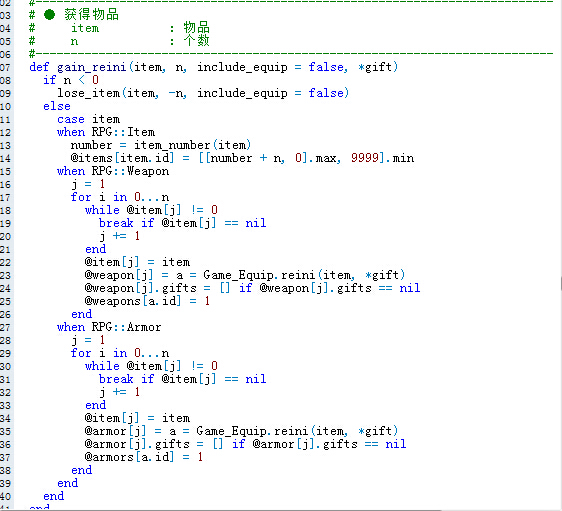The height and width of the screenshot is (511, 562).
Task: Click the '获得物品' comment header line
Action: [74, 15]
